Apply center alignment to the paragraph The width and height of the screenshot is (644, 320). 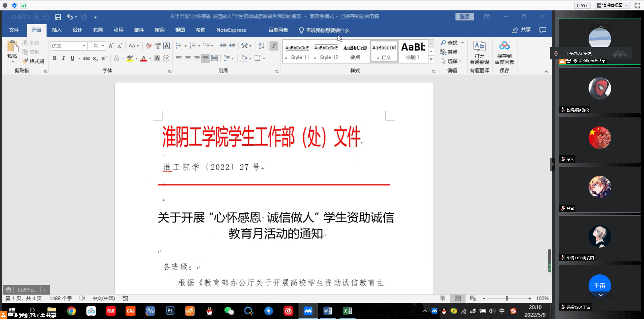tap(188, 58)
